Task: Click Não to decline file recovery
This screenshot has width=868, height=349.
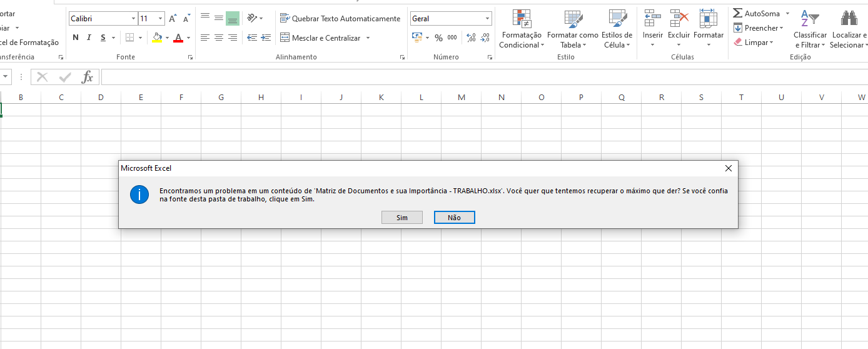Action: tap(454, 218)
